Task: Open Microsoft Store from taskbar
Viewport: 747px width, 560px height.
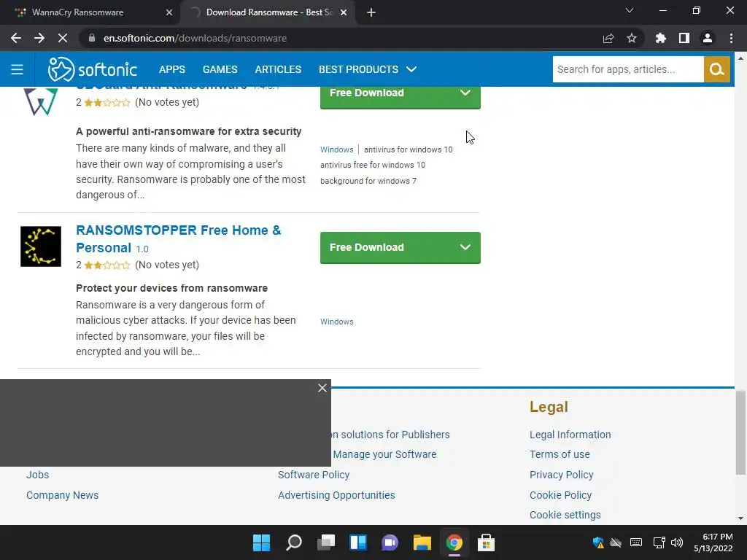Action: pyautogui.click(x=487, y=542)
